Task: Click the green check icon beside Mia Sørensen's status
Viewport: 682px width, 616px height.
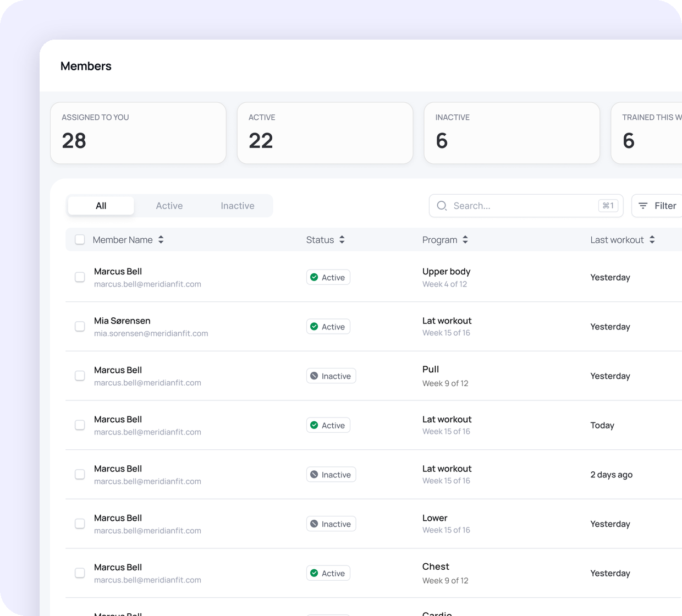Action: click(x=314, y=327)
